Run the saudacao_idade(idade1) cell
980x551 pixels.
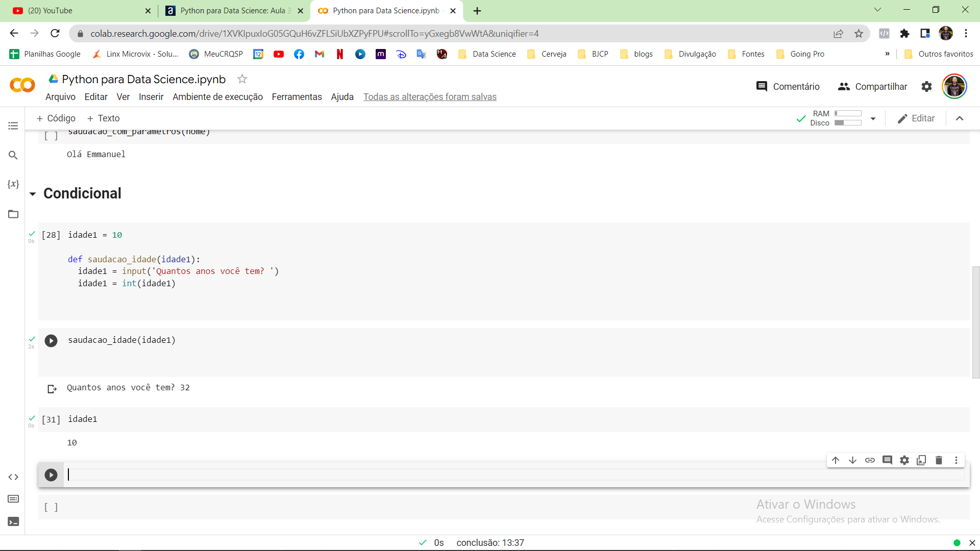[51, 340]
